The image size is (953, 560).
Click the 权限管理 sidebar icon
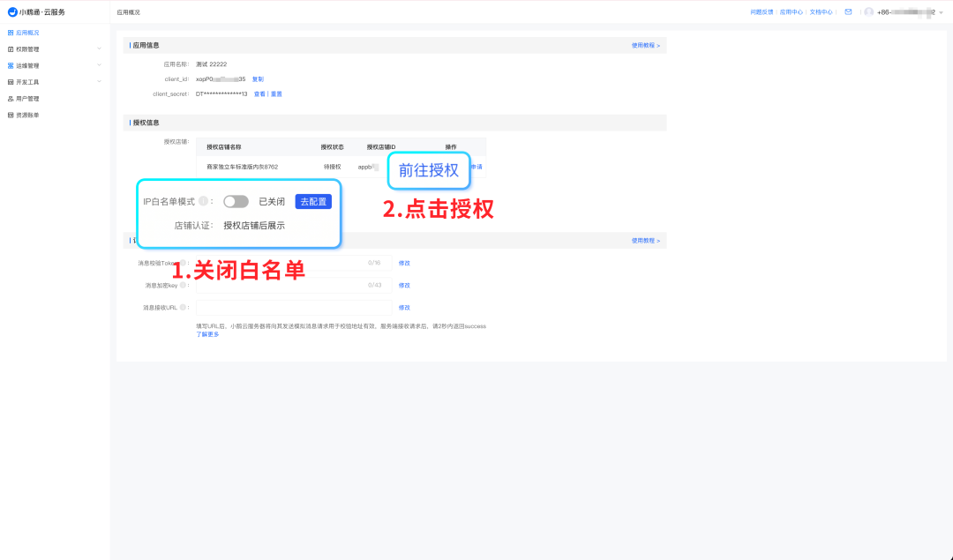pos(11,49)
